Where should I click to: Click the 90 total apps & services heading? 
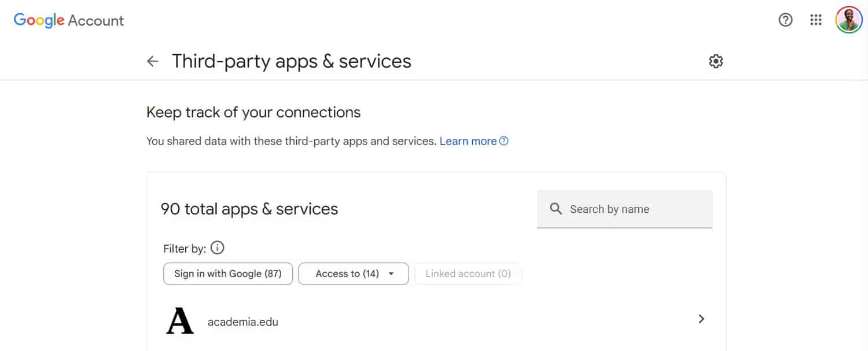point(249,209)
